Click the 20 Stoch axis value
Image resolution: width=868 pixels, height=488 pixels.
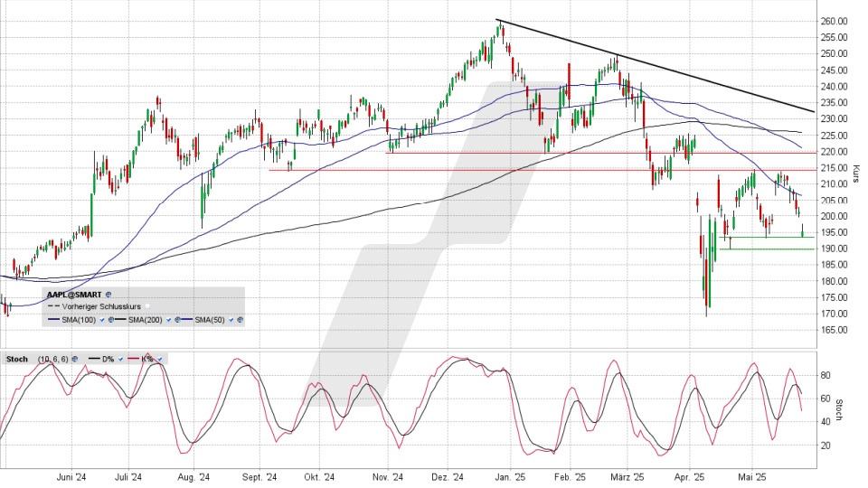coord(826,446)
